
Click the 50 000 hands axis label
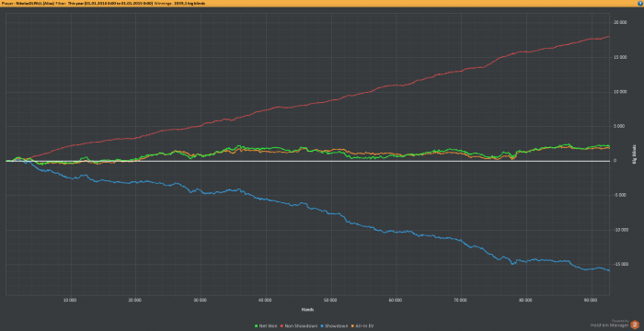click(x=330, y=301)
